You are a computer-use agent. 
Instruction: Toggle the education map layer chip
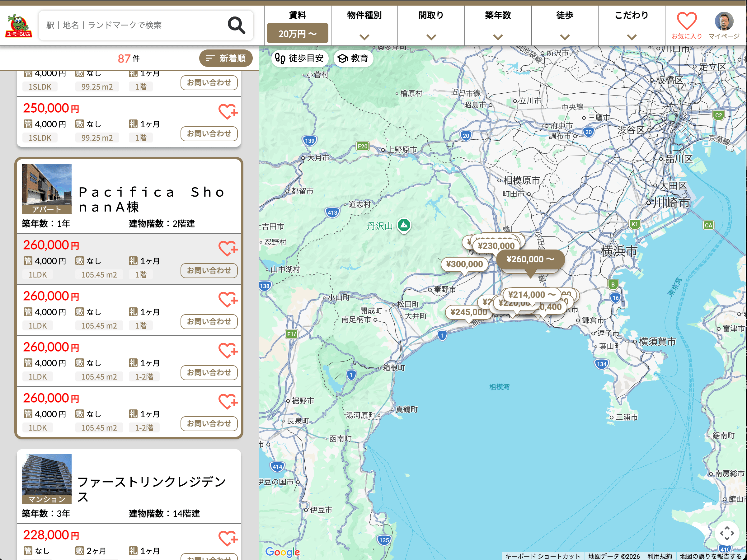pos(353,58)
